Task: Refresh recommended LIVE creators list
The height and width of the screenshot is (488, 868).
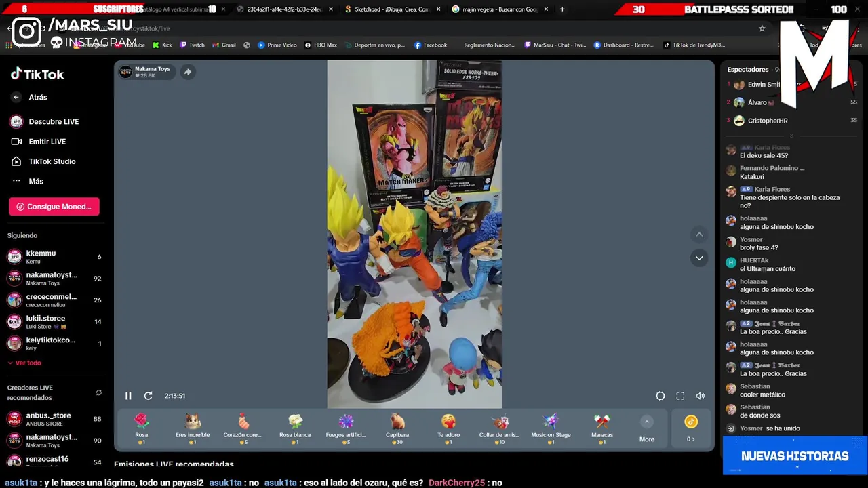Action: pos(99,392)
